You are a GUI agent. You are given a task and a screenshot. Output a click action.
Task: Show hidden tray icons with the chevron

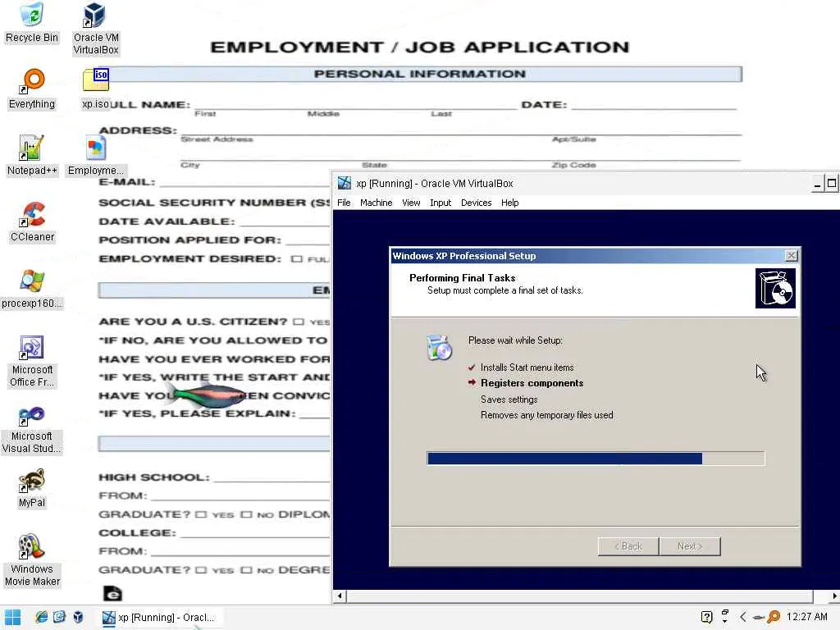pos(743,617)
